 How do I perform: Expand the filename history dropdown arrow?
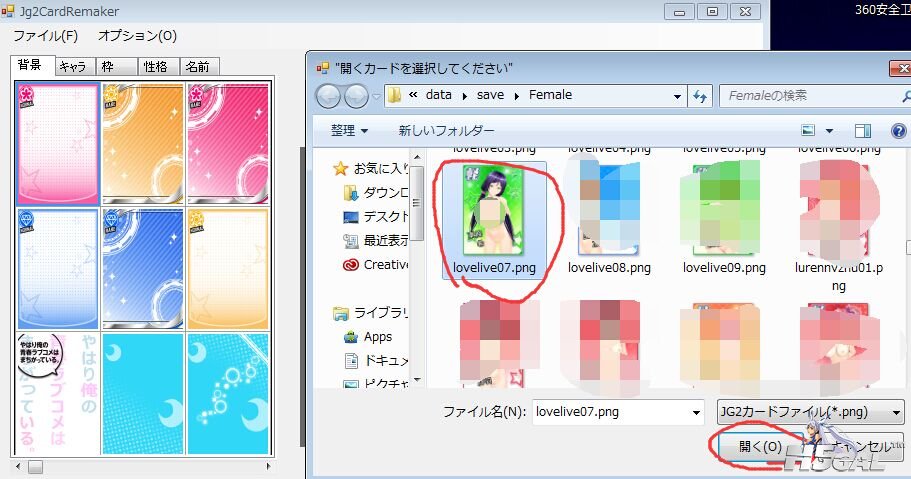click(696, 413)
